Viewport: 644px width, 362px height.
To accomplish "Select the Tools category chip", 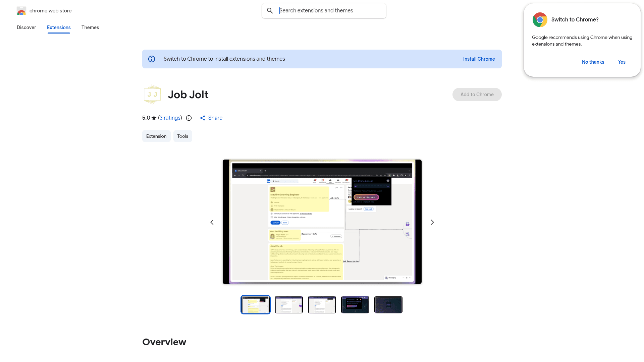I will tap(182, 136).
